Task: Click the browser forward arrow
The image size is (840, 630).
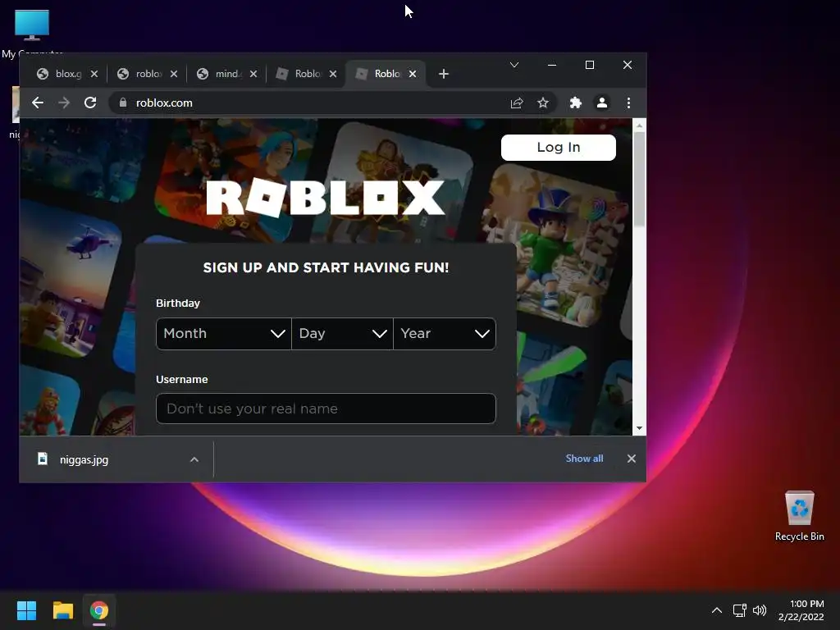Action: coord(64,103)
